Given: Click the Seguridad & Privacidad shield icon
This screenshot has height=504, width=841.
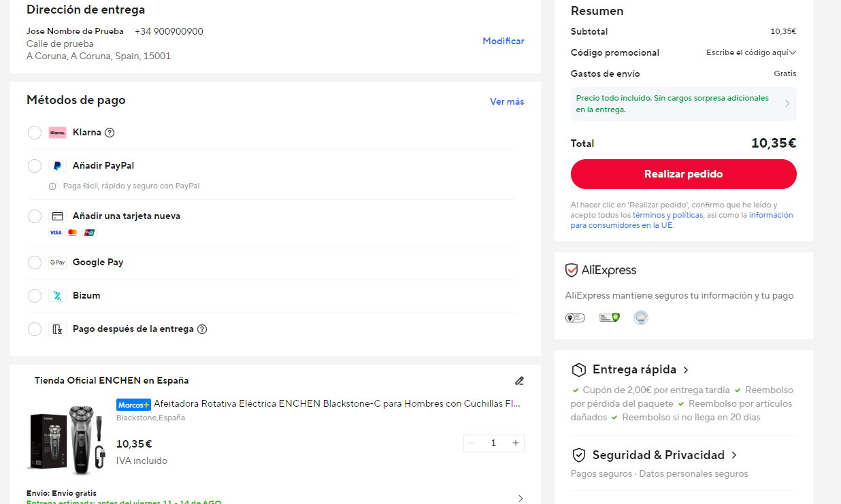Looking at the screenshot, I should [578, 455].
